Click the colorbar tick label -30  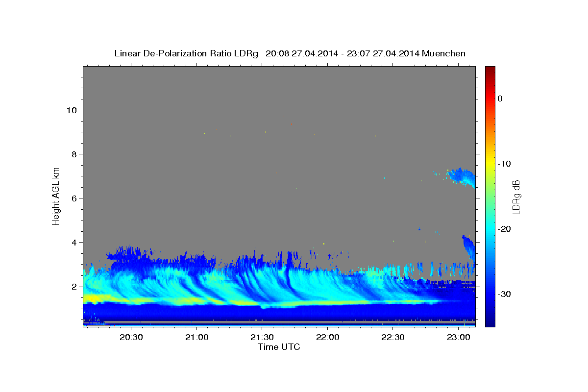504,294
